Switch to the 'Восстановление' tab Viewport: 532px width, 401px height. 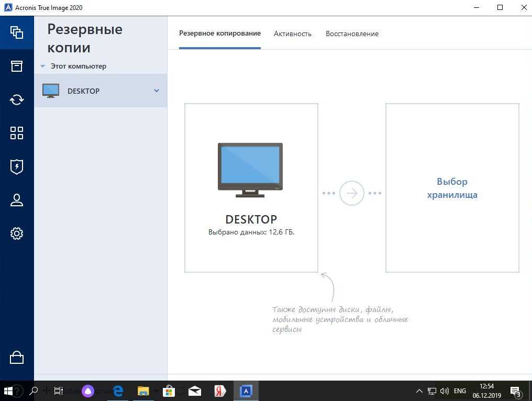[352, 34]
